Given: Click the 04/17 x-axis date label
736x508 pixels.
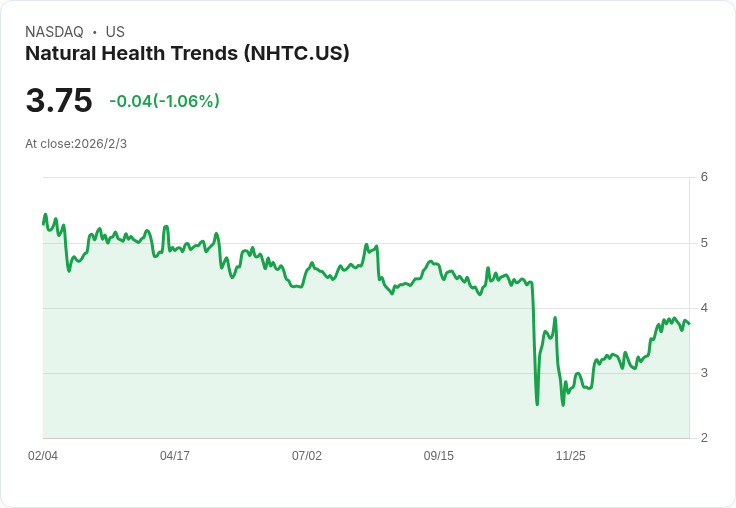Looking at the screenshot, I should (175, 455).
